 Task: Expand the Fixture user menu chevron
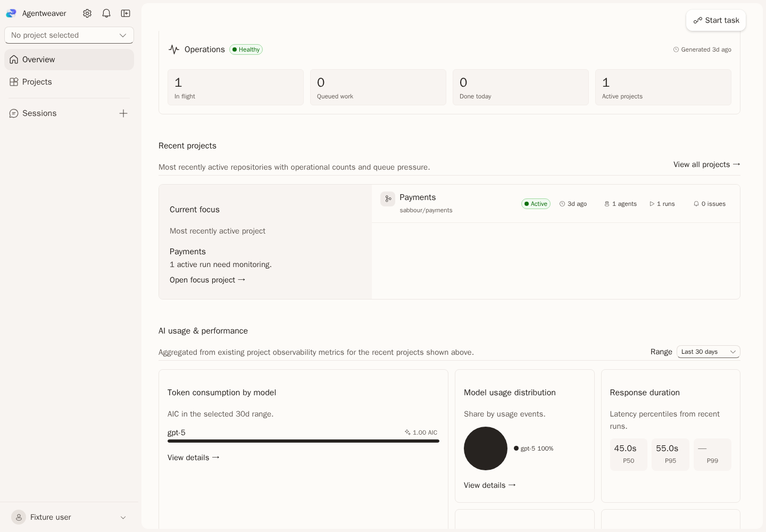[123, 518]
